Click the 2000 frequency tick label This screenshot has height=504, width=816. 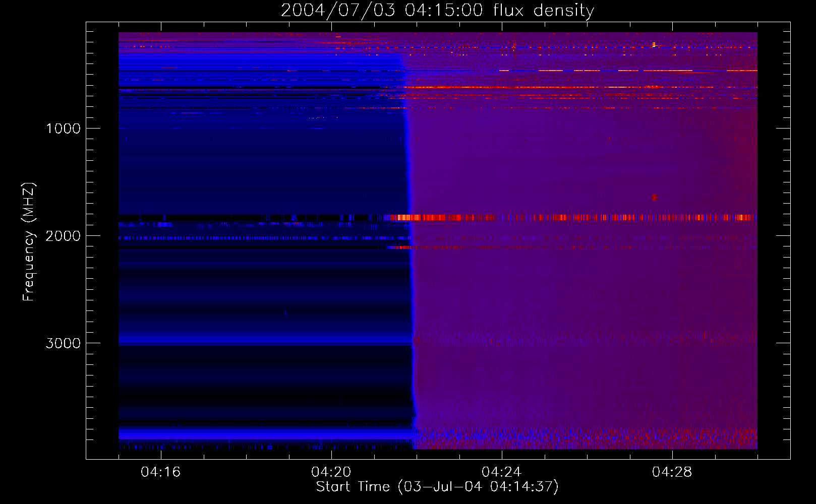point(63,236)
